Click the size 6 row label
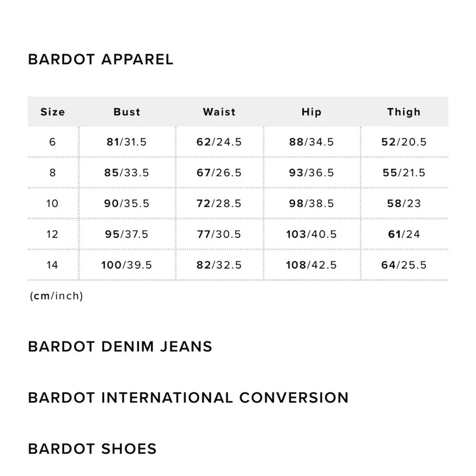Viewport: 476px width, 476px height. pos(52,142)
